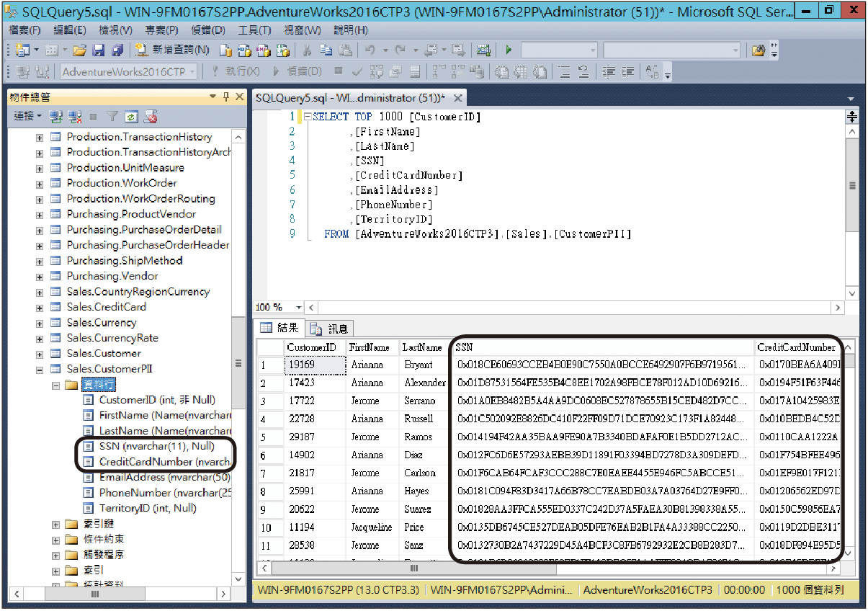Expand the Sales.Customer table node
Image resolution: width=868 pixels, height=611 pixels.
(x=40, y=354)
